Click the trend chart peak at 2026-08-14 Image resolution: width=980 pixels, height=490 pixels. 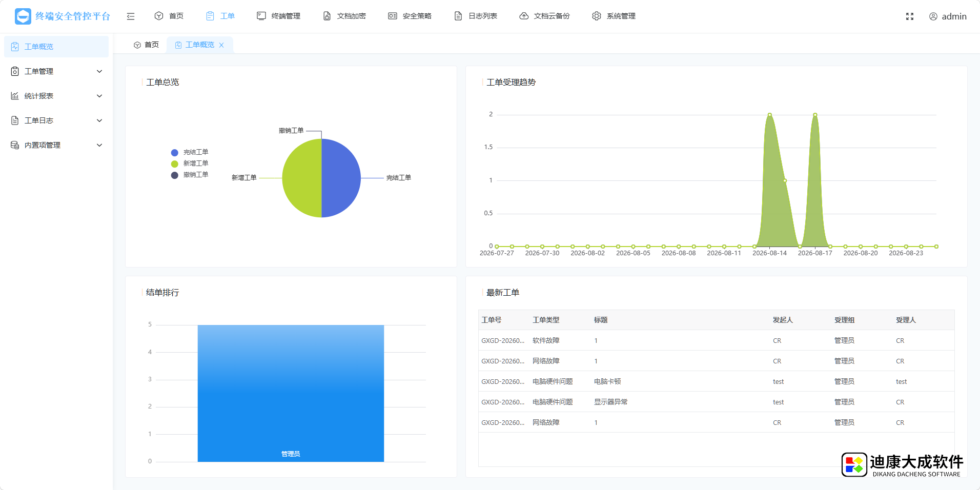[769, 115]
